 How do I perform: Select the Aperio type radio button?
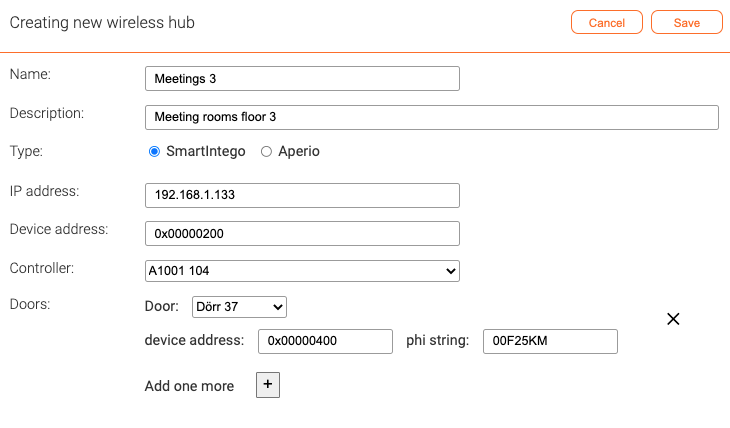(x=266, y=152)
